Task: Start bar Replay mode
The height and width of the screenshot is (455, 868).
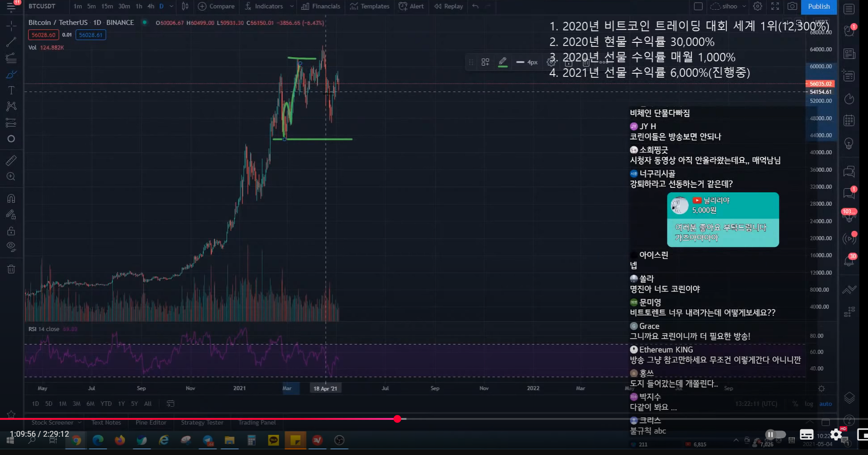Action: click(x=448, y=6)
